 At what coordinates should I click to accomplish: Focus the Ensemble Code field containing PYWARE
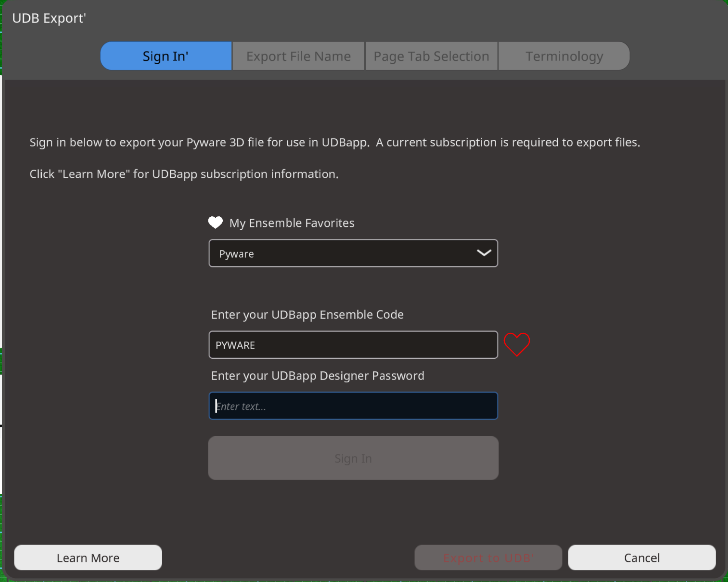click(x=353, y=345)
